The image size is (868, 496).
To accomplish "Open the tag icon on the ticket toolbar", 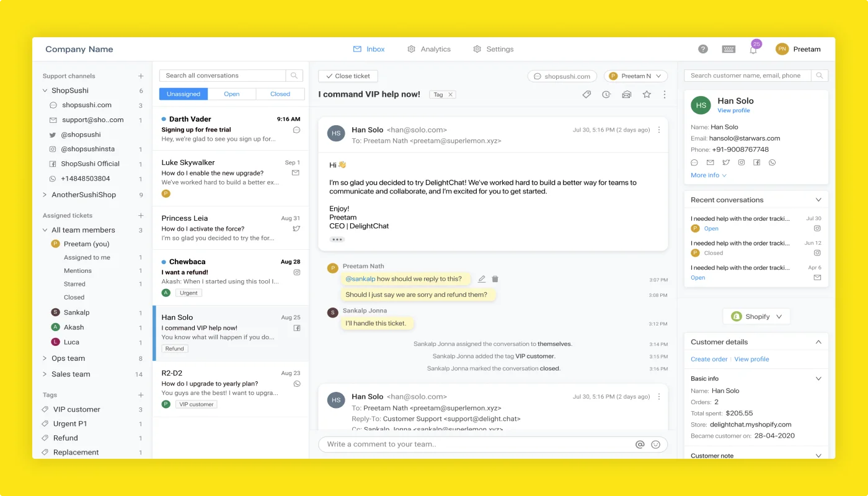I will 587,94.
